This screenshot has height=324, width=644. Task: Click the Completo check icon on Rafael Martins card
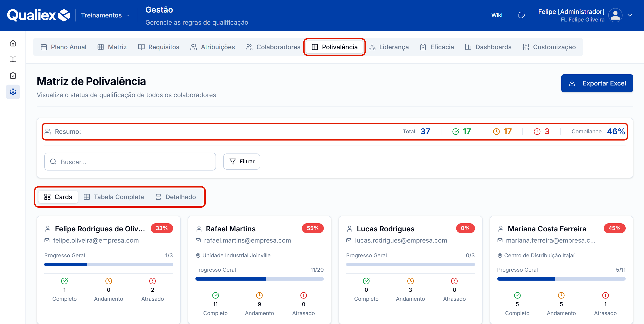216,295
